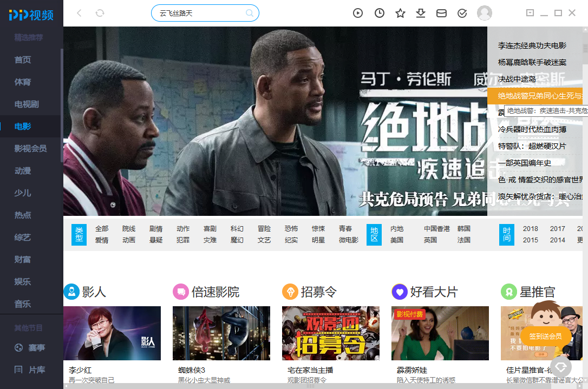Open the user avatar profile
Image resolution: width=588 pixels, height=389 pixels.
coord(485,13)
